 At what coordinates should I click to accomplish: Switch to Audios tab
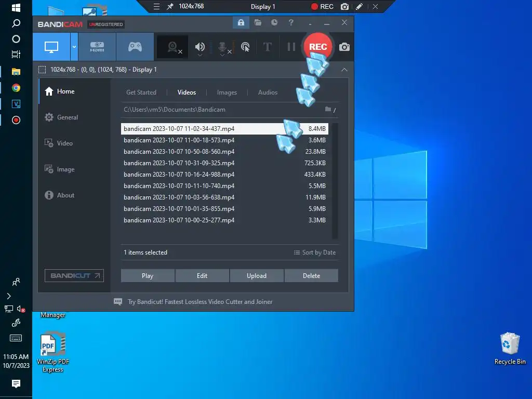[268, 92]
